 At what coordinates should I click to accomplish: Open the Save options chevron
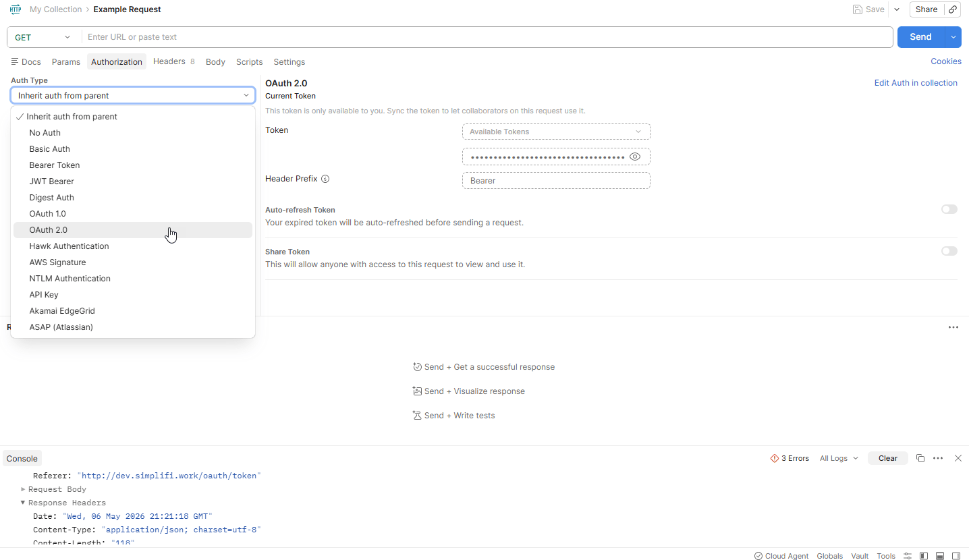897,9
